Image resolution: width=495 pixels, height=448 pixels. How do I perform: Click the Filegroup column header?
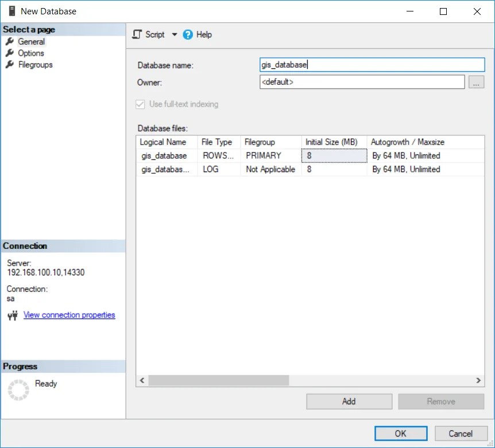coord(271,142)
